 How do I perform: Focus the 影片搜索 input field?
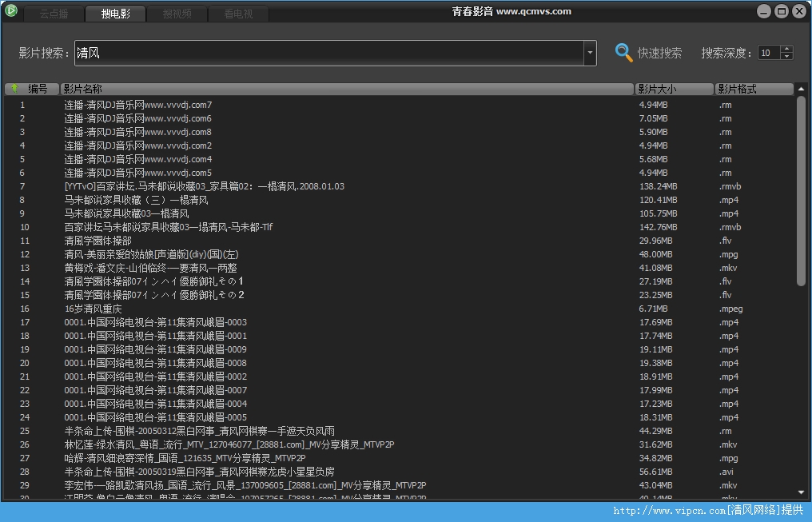[329, 53]
